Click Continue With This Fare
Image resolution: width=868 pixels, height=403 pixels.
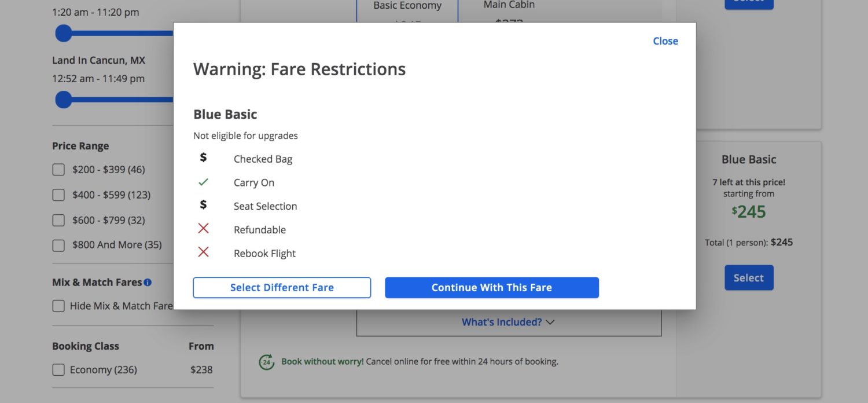coord(491,287)
